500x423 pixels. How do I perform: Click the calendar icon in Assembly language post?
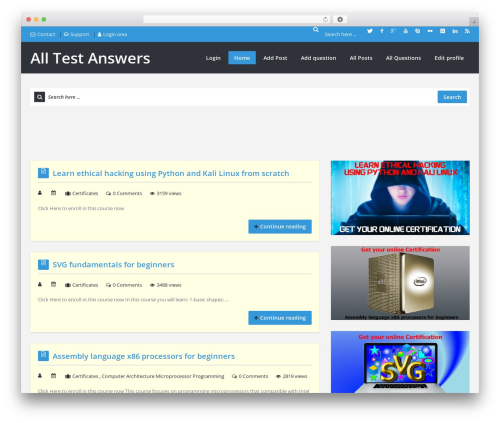pyautogui.click(x=53, y=376)
